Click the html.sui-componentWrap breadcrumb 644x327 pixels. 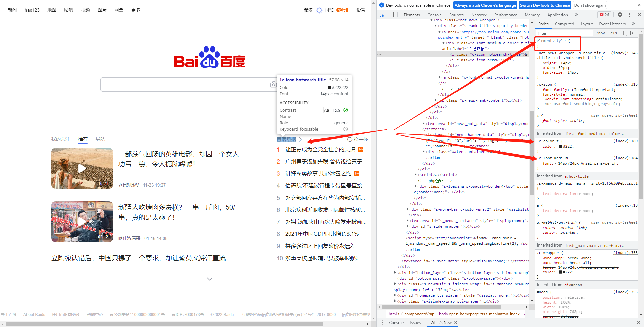pyautogui.click(x=412, y=314)
